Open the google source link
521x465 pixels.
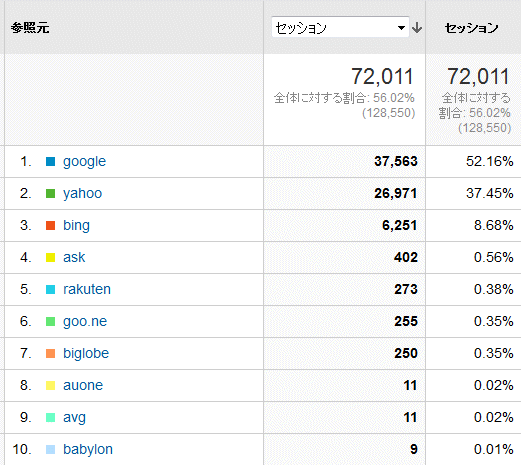click(84, 162)
